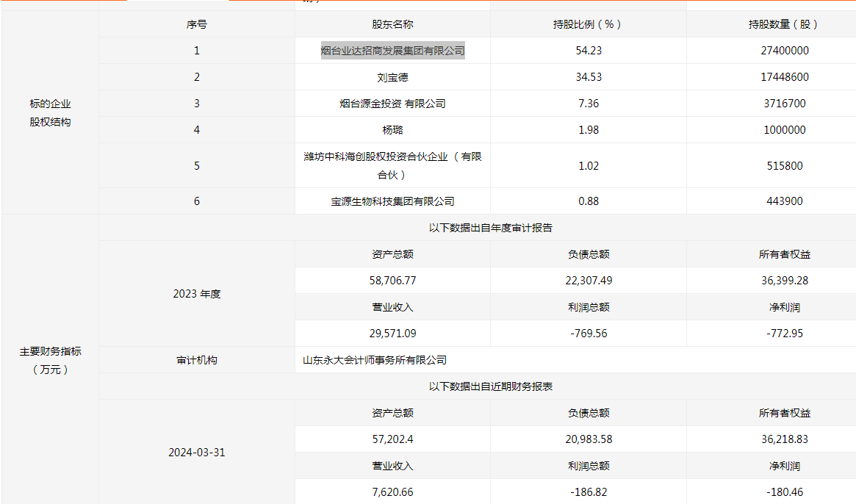Click the 审计机构 label
This screenshot has height=504, width=856.
196,361
